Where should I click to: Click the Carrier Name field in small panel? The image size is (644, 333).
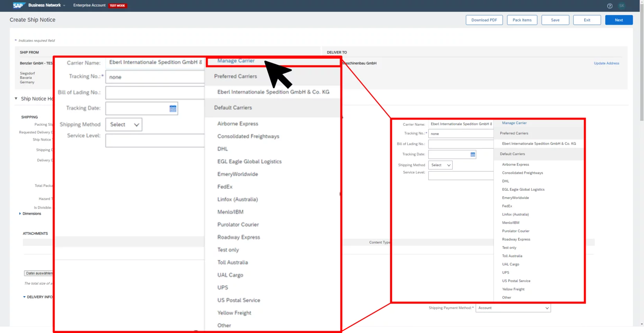pyautogui.click(x=461, y=124)
